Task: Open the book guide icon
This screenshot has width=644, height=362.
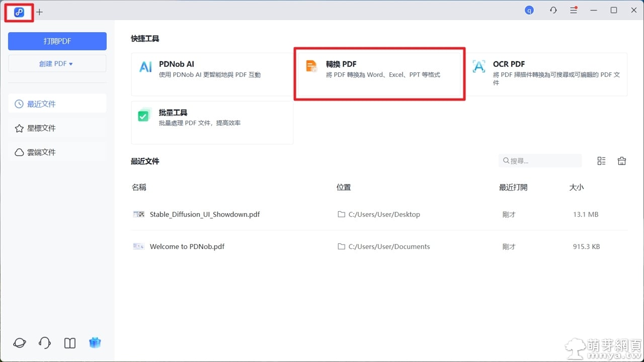Action: [70, 343]
